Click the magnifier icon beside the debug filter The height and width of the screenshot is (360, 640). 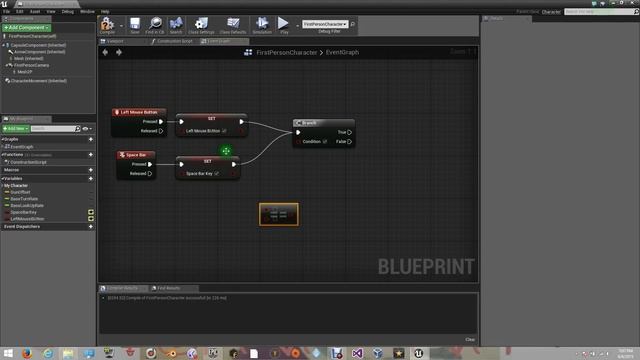click(x=353, y=24)
